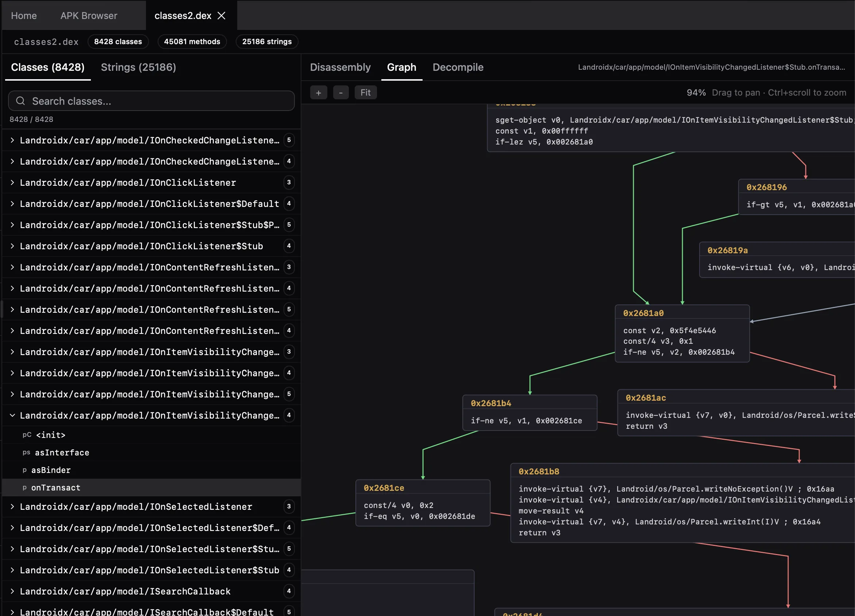Collapse the expanded IOnItemVisibilityChanged class
855x616 pixels.
(x=12, y=415)
